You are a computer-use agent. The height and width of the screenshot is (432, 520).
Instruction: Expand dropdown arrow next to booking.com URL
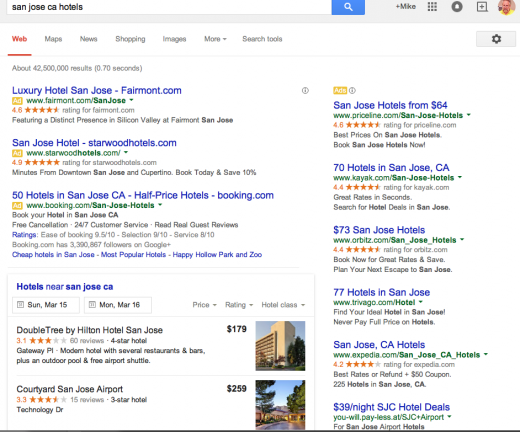[160, 205]
